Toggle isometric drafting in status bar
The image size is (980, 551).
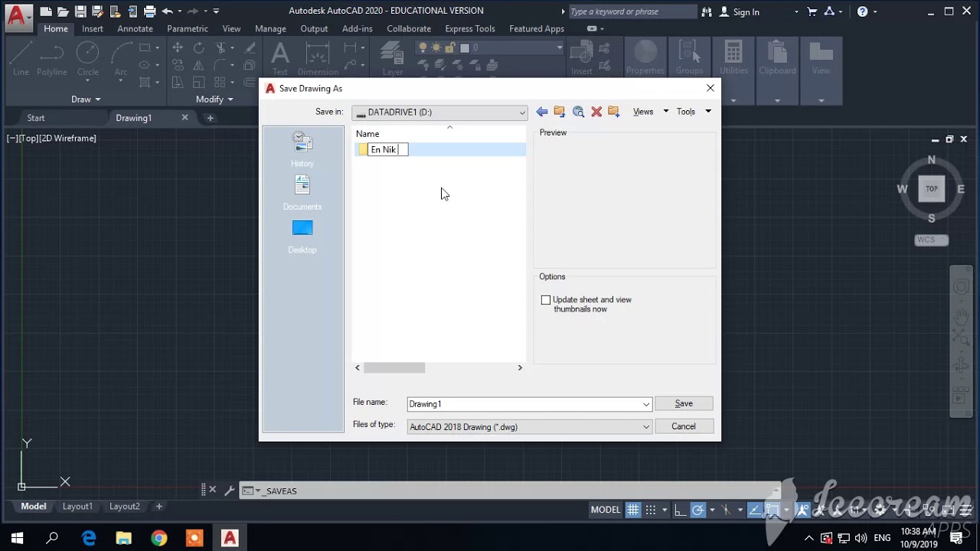coord(727,510)
